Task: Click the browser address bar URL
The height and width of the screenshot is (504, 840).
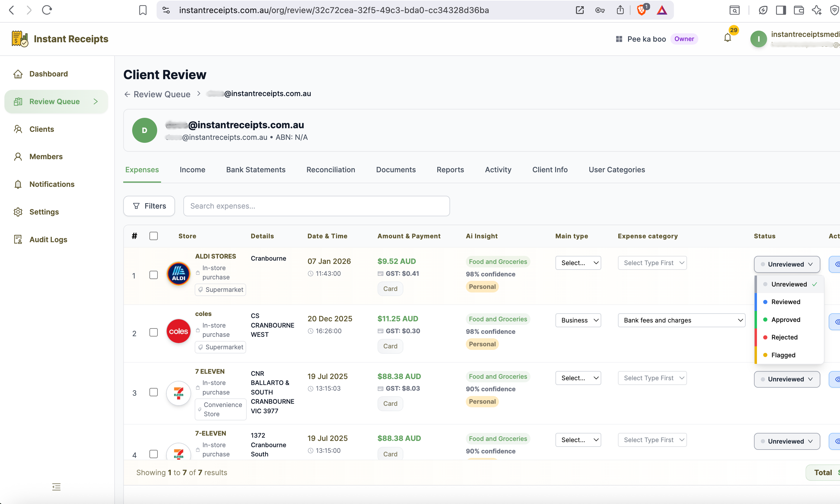Action: tap(334, 10)
